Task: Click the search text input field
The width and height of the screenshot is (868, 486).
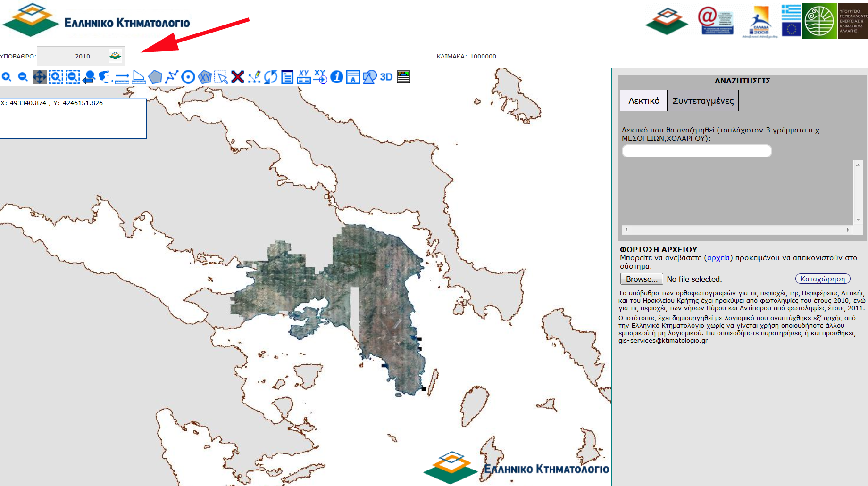Action: (697, 151)
